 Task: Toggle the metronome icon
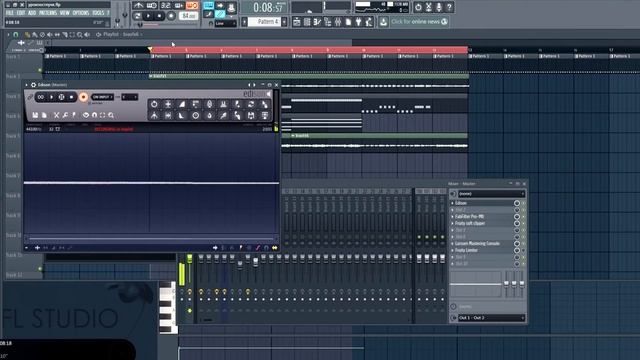[139, 5]
